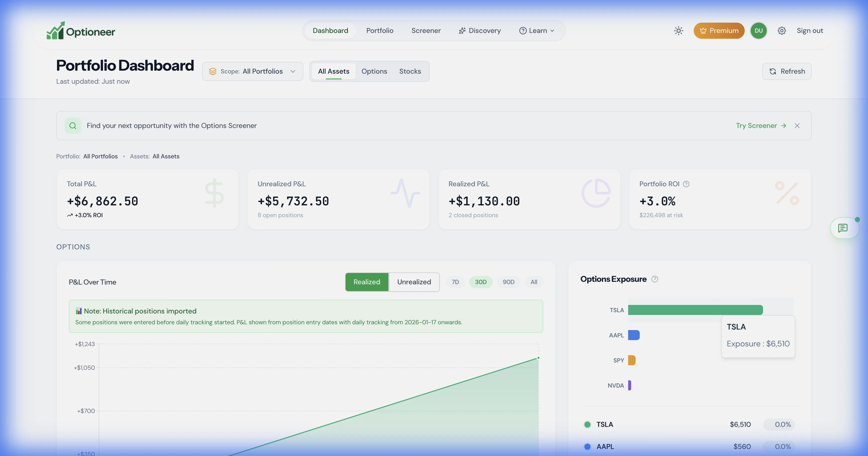Select the Options asset filter tab
This screenshot has height=456, width=868.
coord(374,71)
